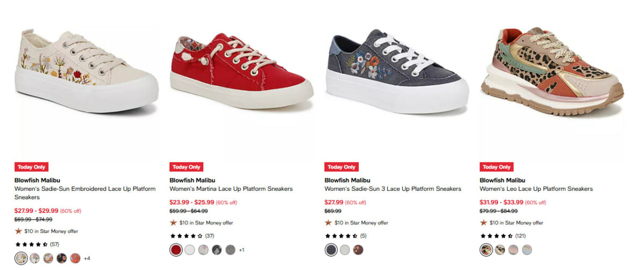This screenshot has height=270, width=644.
Task: Open Women's Sadie-Sun 3 Lace Up Platform Sneakers link
Action: (x=392, y=189)
